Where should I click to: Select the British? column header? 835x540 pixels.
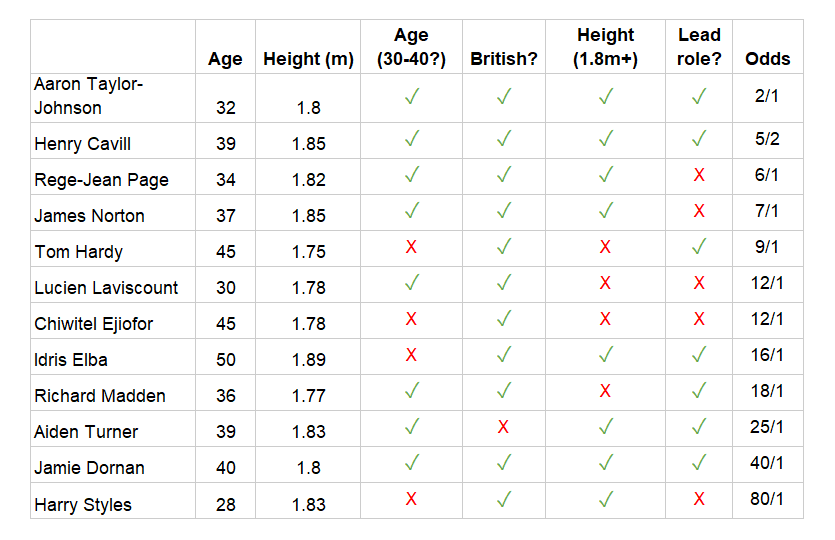pos(504,59)
